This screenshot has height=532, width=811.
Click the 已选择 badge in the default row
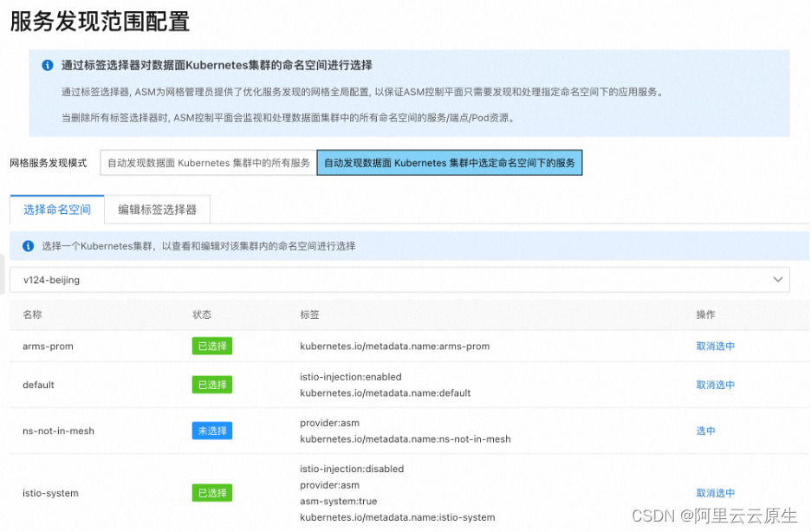point(212,386)
